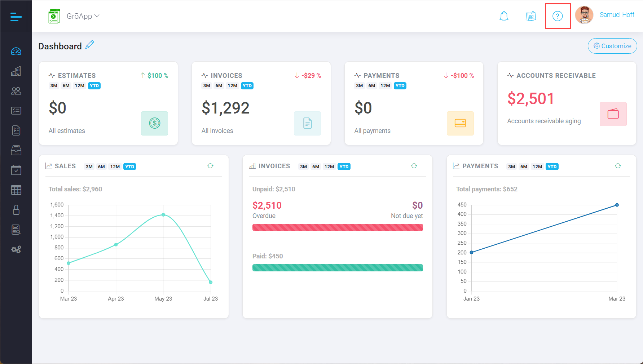The height and width of the screenshot is (364, 643).
Task: Refresh the Invoices chart panel
Action: point(414,166)
